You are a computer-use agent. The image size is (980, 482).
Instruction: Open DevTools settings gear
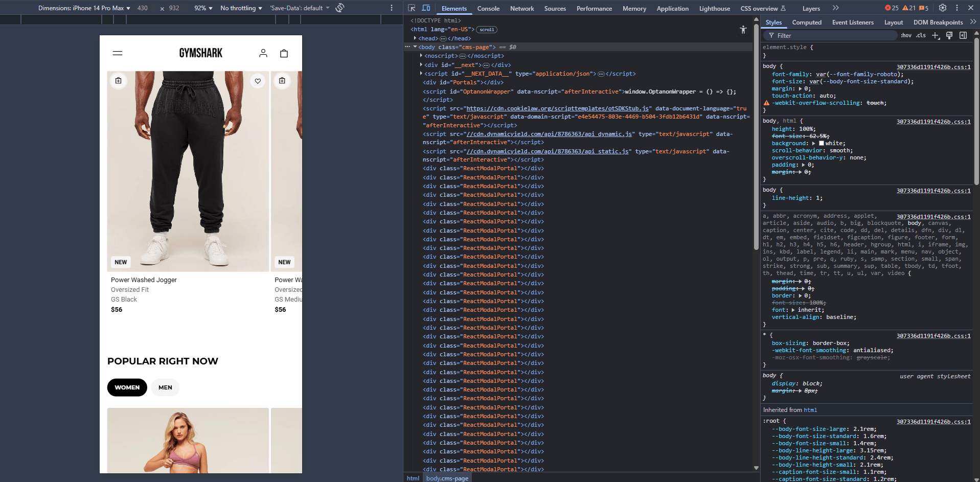[x=943, y=8]
